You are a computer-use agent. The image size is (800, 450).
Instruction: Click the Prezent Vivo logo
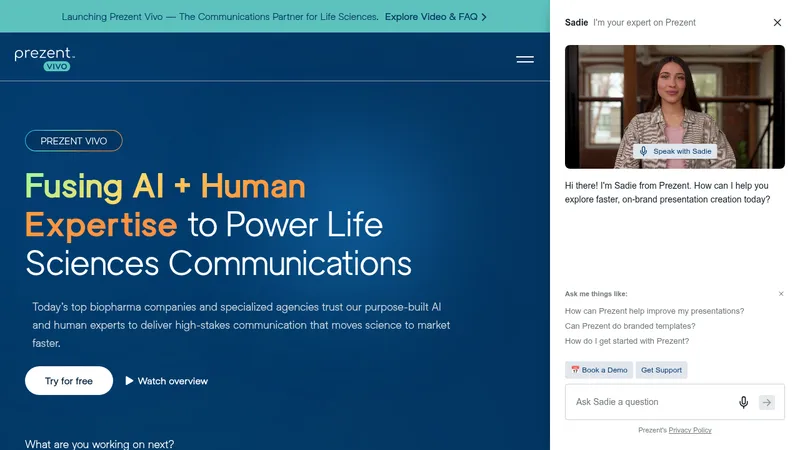(x=45, y=59)
